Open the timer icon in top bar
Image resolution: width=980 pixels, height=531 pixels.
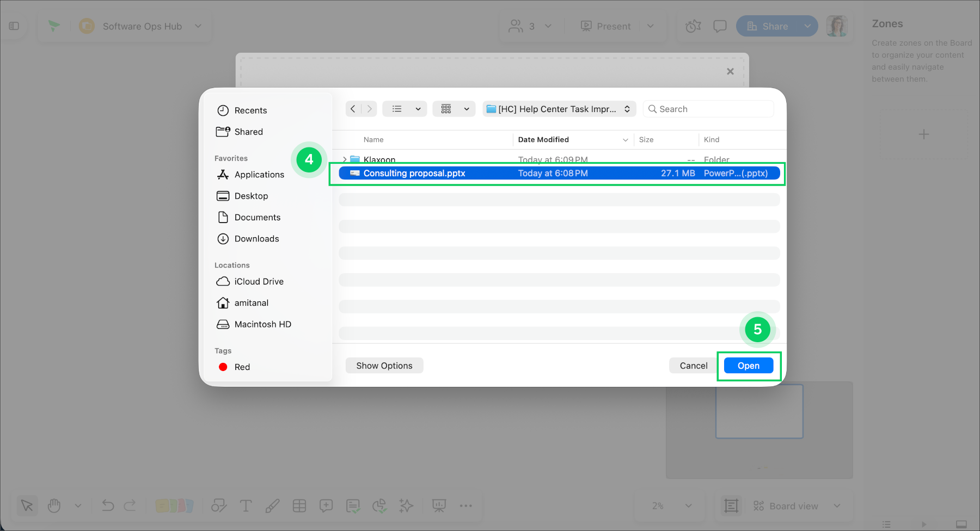[693, 26]
